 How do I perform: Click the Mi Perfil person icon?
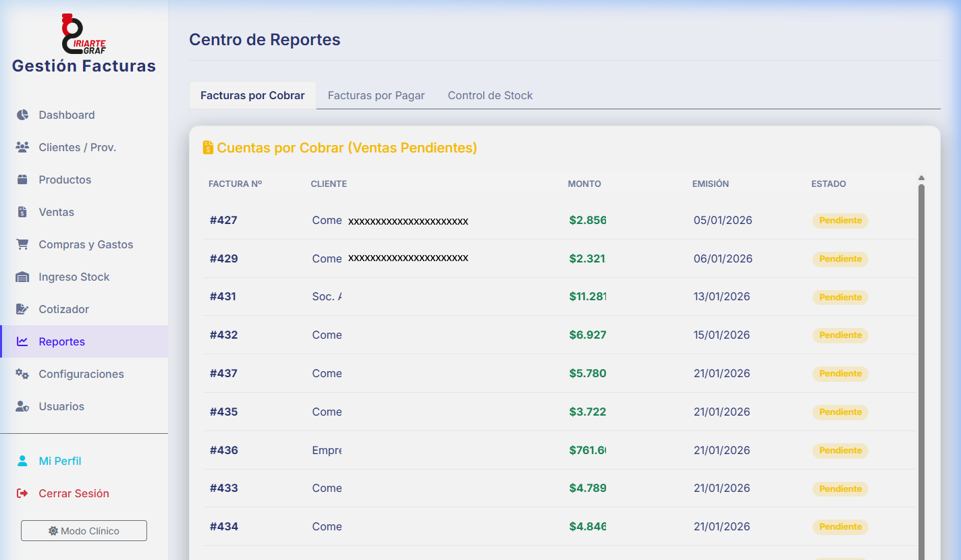point(22,461)
